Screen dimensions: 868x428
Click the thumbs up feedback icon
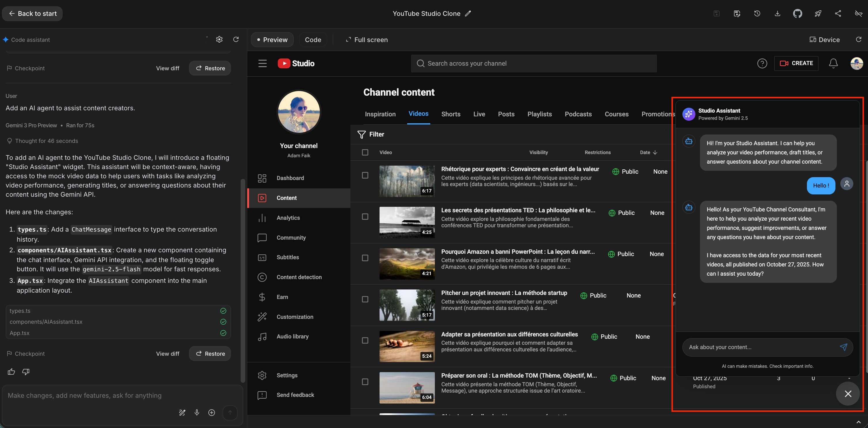(x=12, y=372)
